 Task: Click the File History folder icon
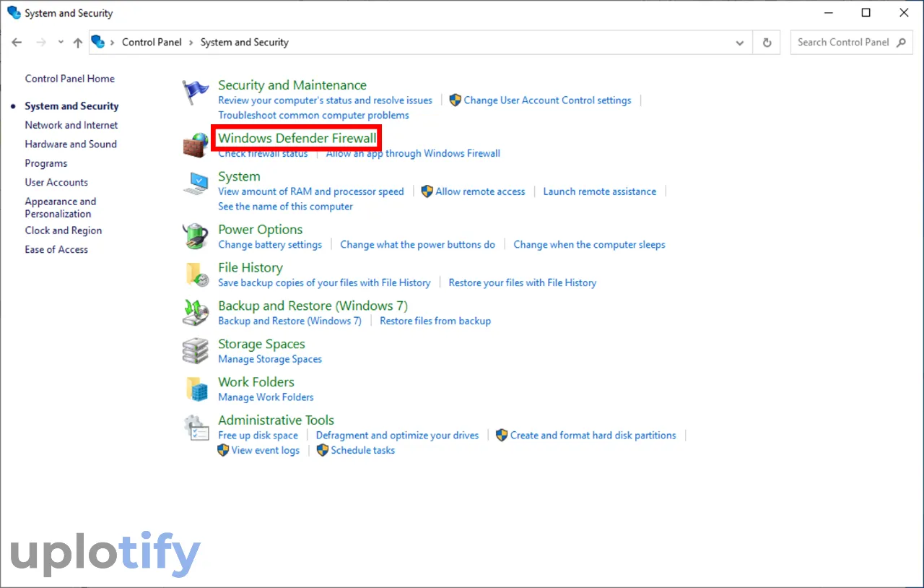(x=197, y=274)
